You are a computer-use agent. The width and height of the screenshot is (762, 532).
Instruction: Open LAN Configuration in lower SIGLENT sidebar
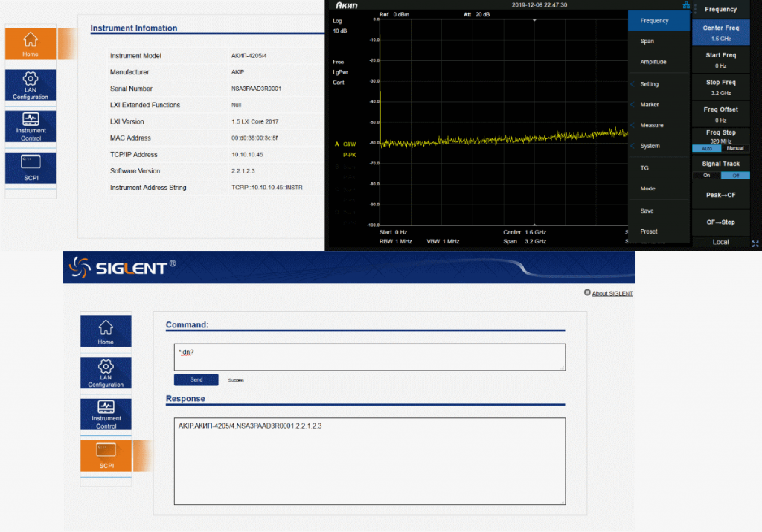(106, 373)
